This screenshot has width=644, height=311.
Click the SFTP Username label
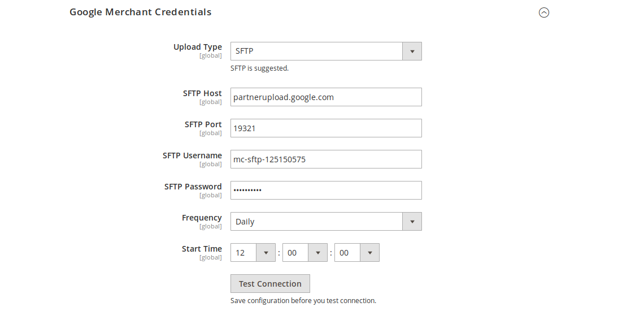click(192, 155)
